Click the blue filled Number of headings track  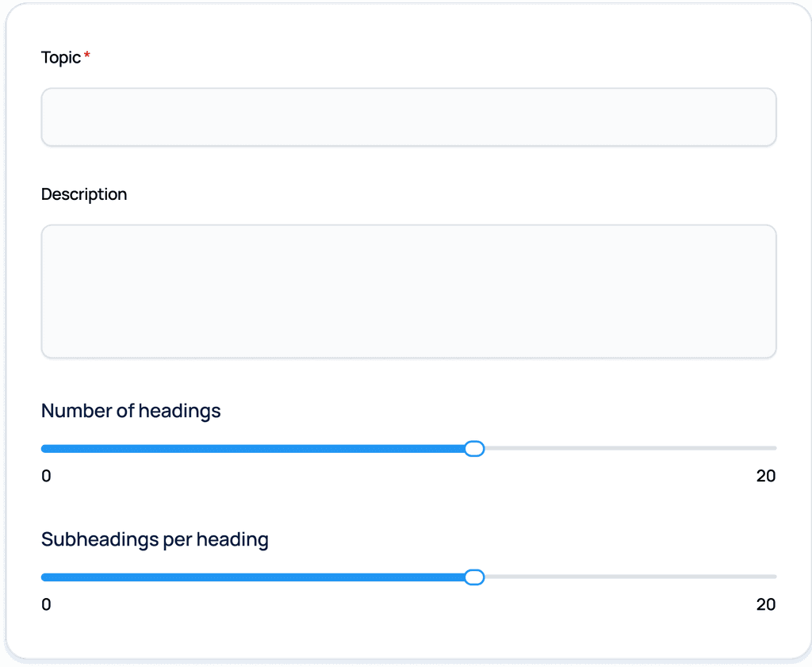tap(254, 449)
